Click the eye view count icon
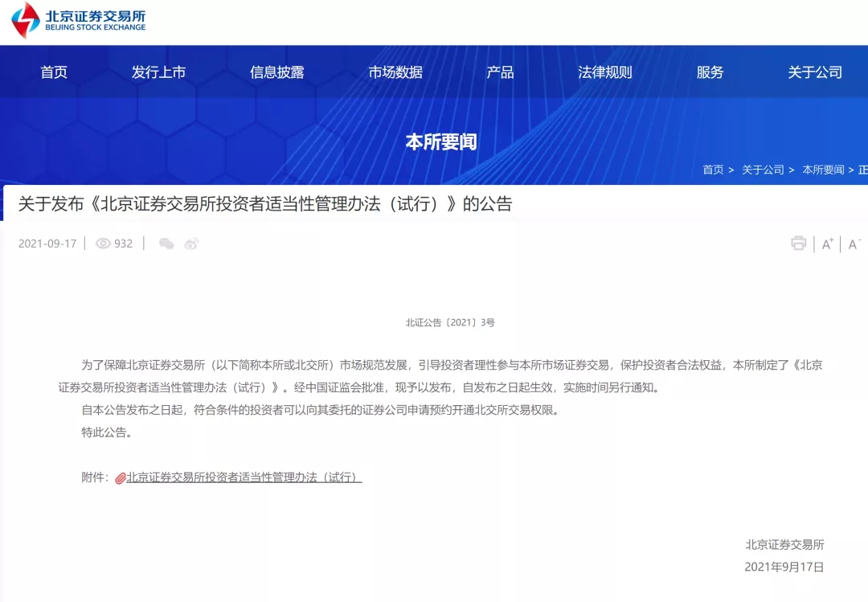The width and height of the screenshot is (868, 602). 103,244
